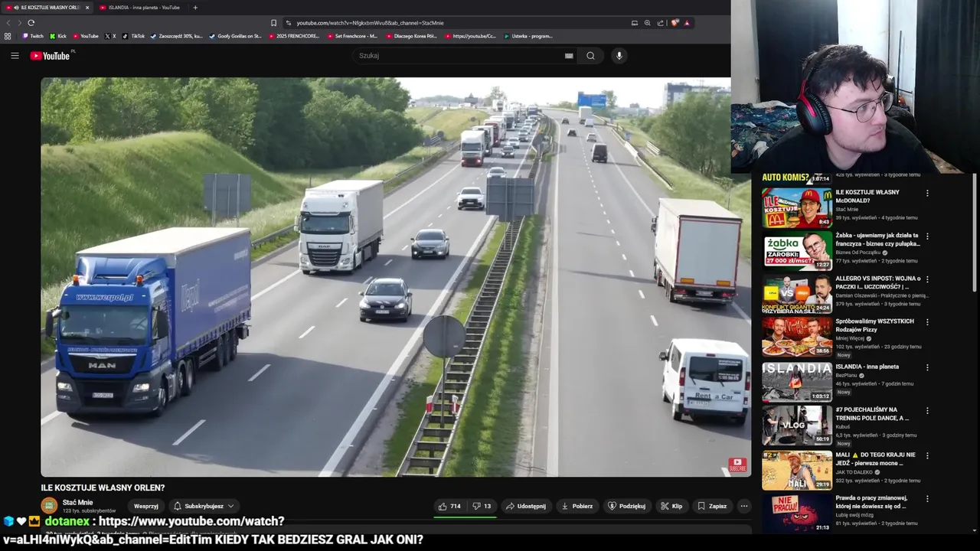
Task: Dislike the video with thumbs down 13
Action: tap(482, 506)
